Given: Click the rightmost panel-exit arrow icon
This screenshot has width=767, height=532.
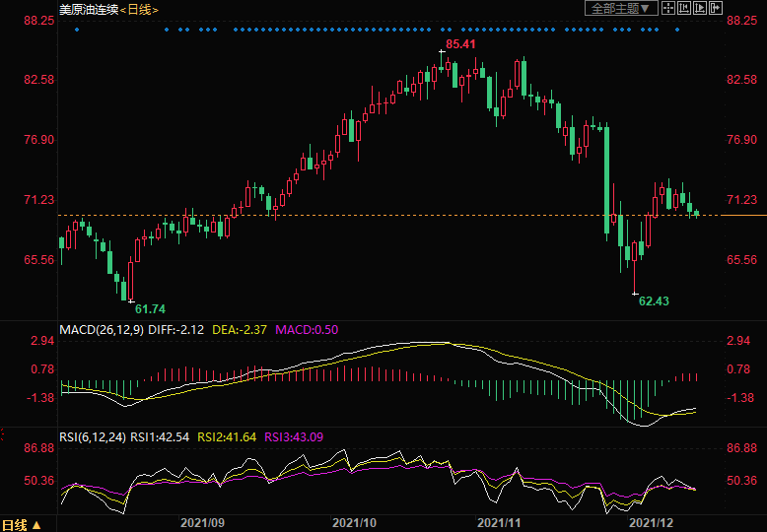Looking at the screenshot, I should click(716, 9).
